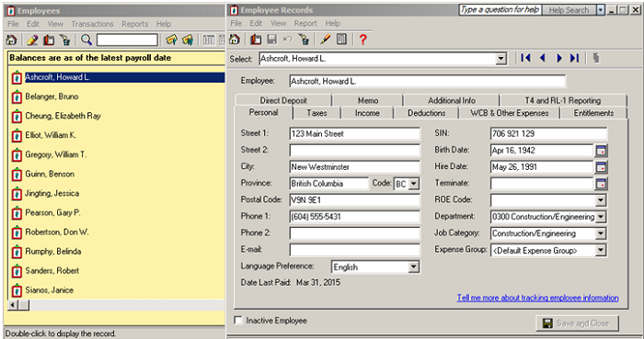Open the province Code dropdown

click(x=414, y=184)
